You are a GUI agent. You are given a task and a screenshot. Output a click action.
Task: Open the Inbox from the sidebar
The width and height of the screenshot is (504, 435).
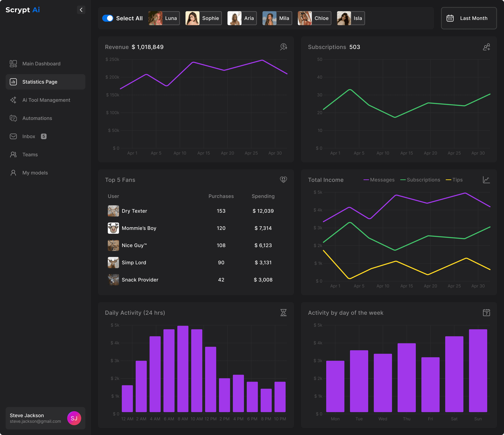tap(29, 136)
